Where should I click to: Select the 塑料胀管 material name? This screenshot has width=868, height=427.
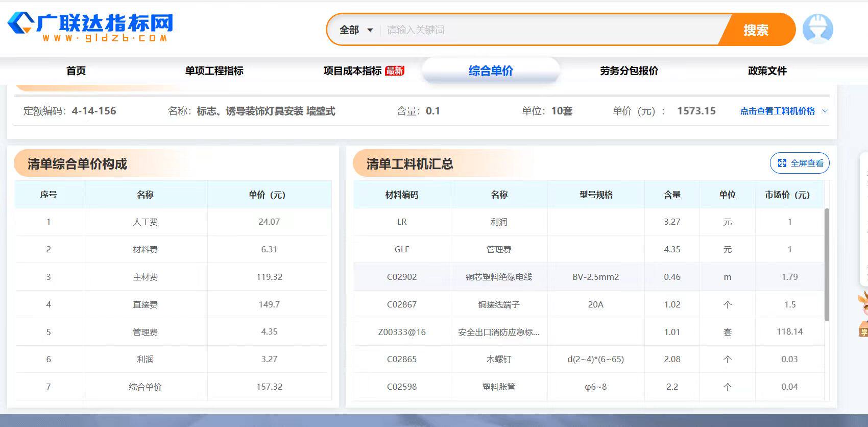pyautogui.click(x=499, y=387)
